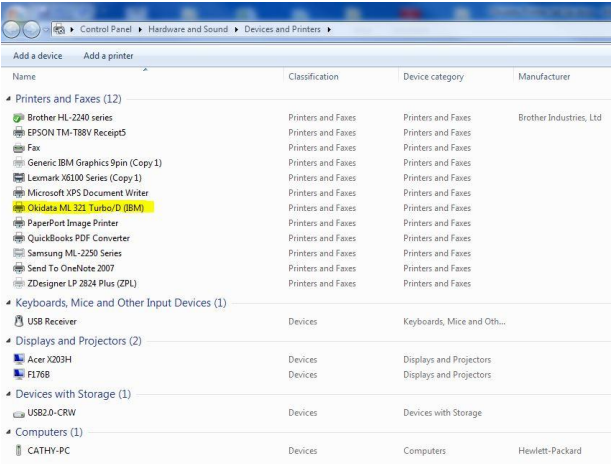Viewport: 613px width, 464px height.
Task: Click the Okidata ML 321 Turbo/D icon
Action: click(x=19, y=208)
